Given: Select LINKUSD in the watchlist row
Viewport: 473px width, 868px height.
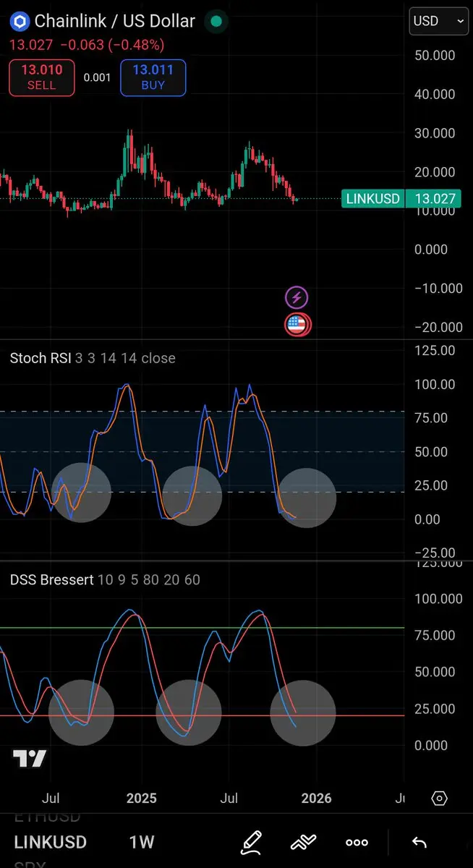Looking at the screenshot, I should click(51, 842).
